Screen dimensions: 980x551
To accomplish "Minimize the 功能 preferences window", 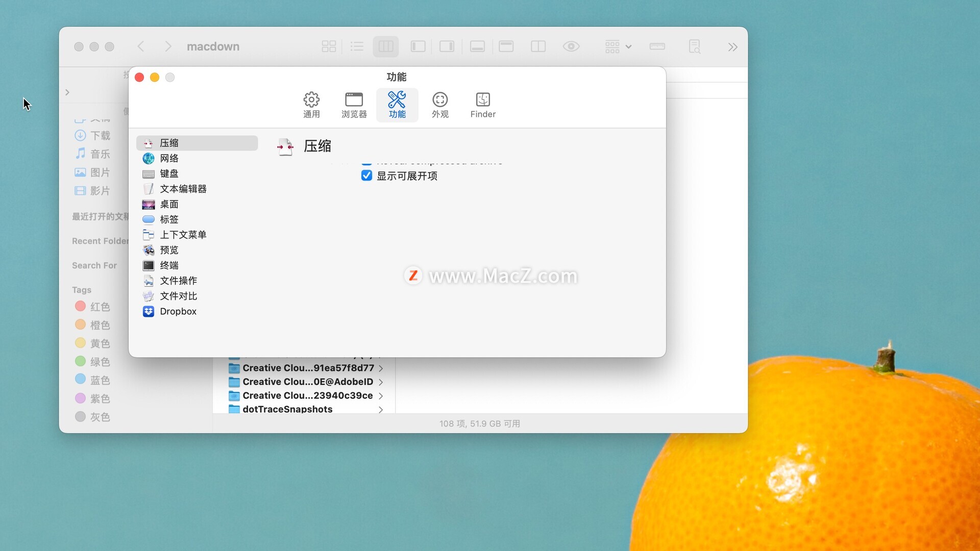I will click(x=155, y=77).
